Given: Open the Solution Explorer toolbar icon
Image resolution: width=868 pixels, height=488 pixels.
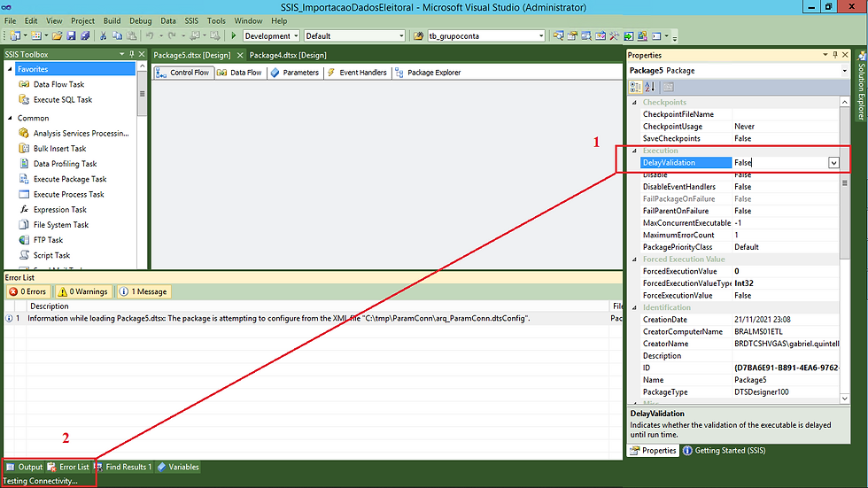Looking at the screenshot, I should [x=558, y=36].
